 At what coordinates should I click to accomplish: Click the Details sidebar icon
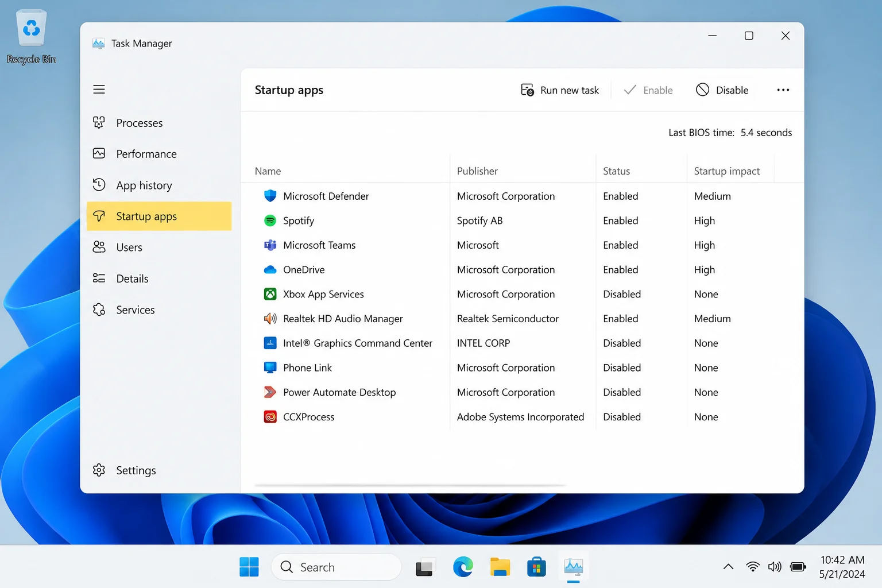tap(99, 278)
